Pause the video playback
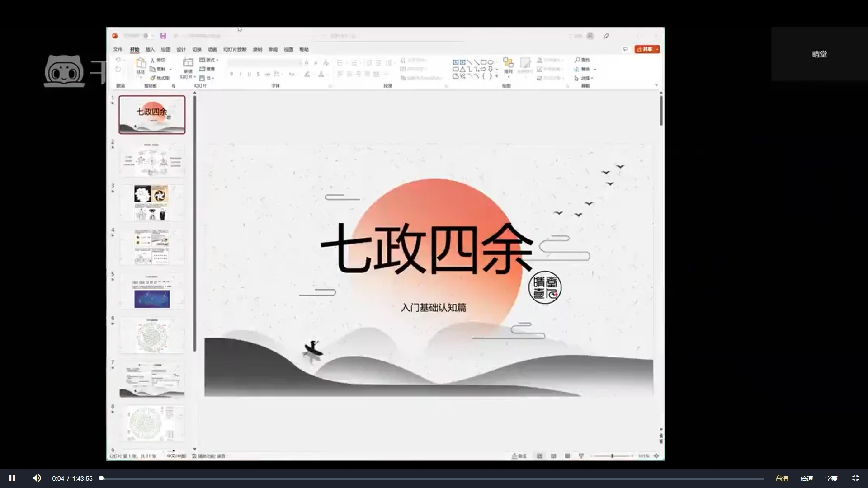The height and width of the screenshot is (488, 868). pyautogui.click(x=12, y=478)
